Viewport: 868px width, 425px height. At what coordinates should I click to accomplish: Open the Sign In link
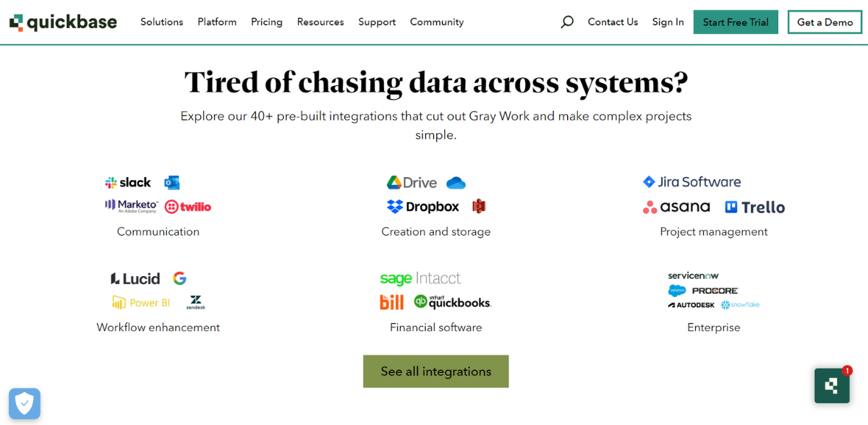668,22
